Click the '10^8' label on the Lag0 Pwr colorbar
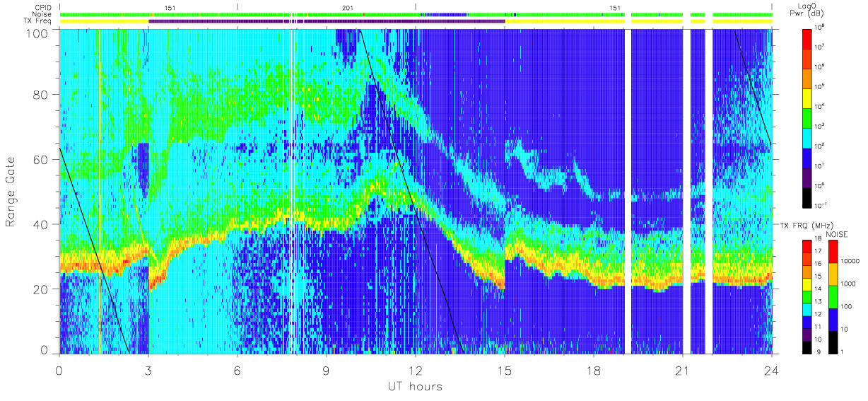Image resolution: width=868 pixels, height=401 pixels. [x=820, y=28]
